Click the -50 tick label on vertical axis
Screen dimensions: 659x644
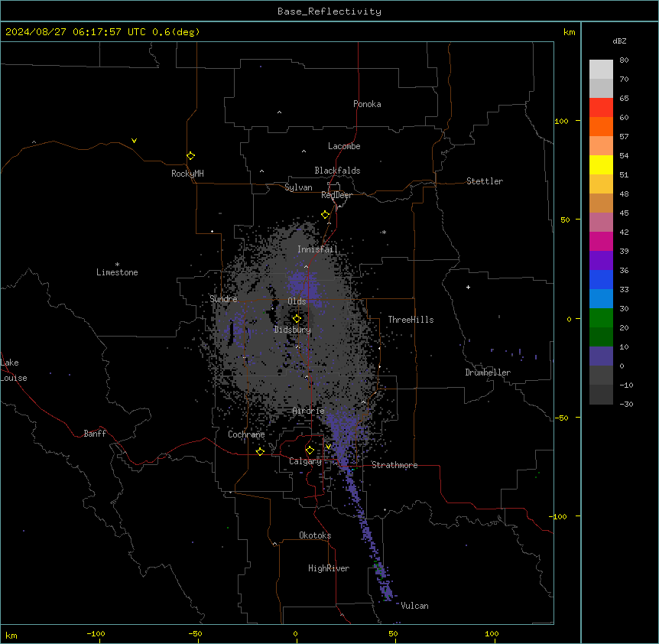tap(561, 418)
